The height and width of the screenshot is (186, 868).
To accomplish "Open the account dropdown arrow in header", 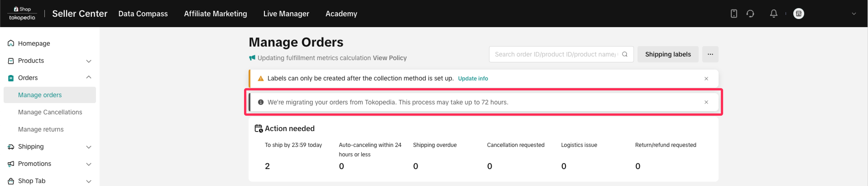I will point(854,14).
